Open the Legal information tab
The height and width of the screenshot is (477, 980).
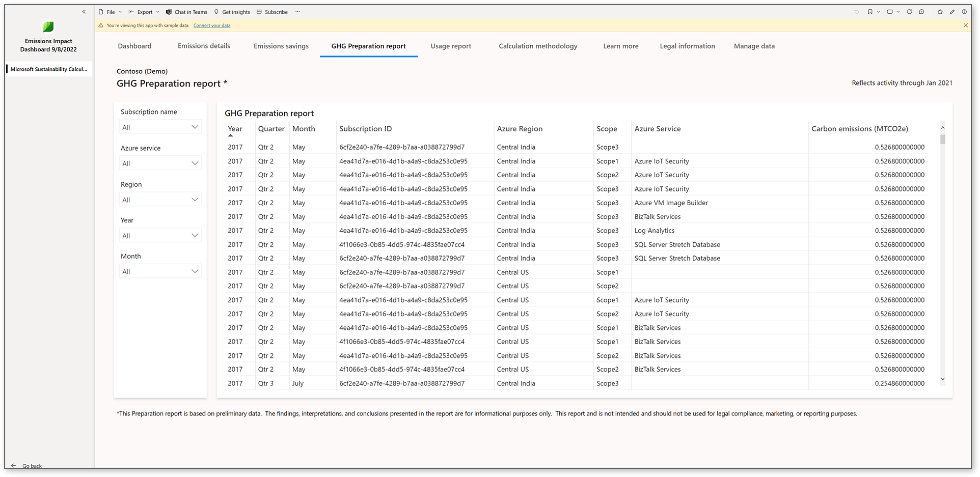687,46
